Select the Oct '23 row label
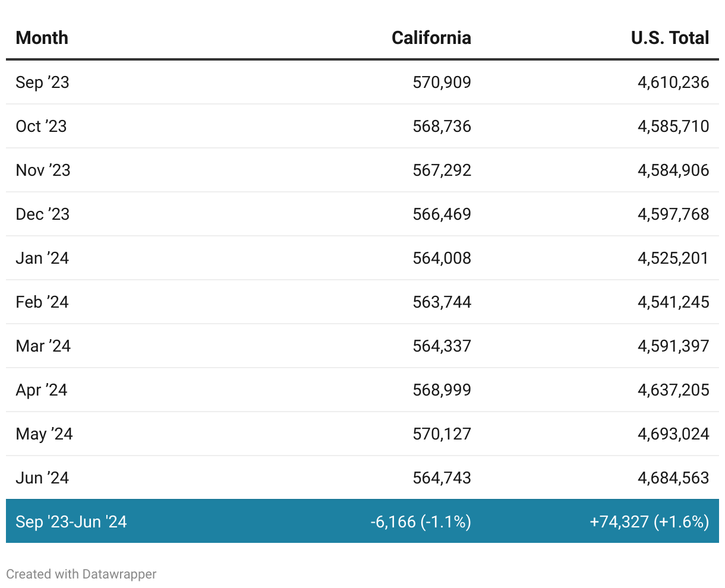Viewport: 725px width, 588px height. [41, 126]
